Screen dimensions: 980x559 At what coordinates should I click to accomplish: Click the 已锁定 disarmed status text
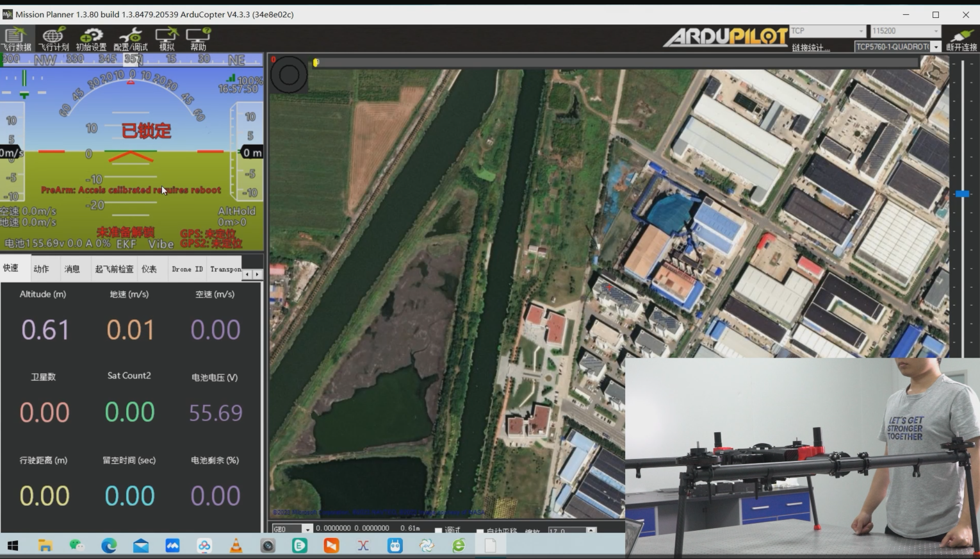pyautogui.click(x=147, y=131)
